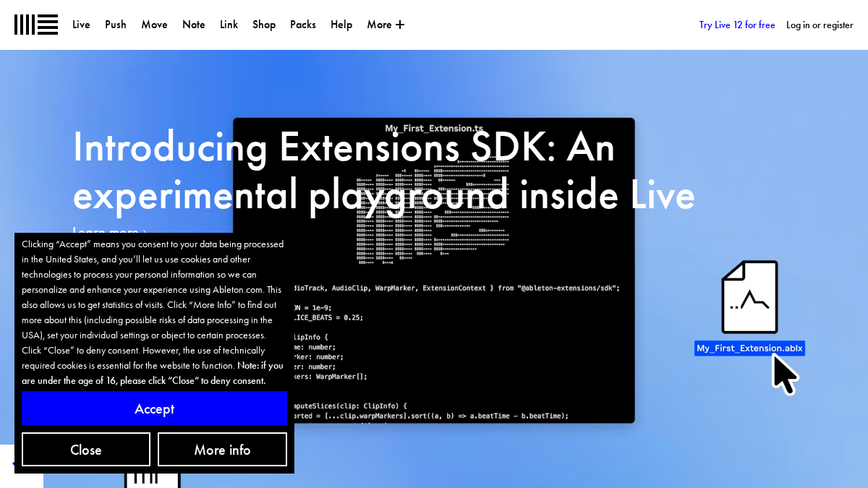Click the Ableton logo icon
This screenshot has width=868, height=488.
(x=36, y=25)
